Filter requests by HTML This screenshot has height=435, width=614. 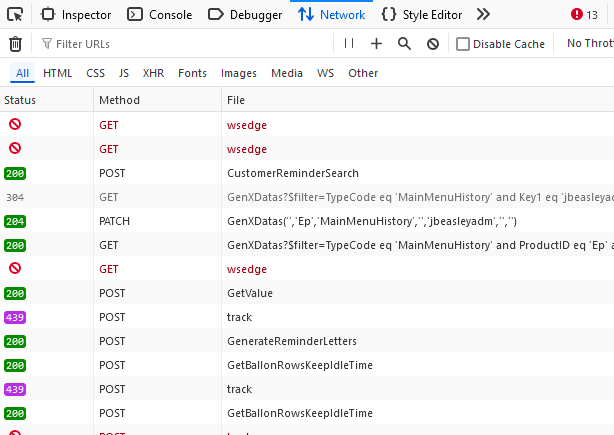coord(58,73)
